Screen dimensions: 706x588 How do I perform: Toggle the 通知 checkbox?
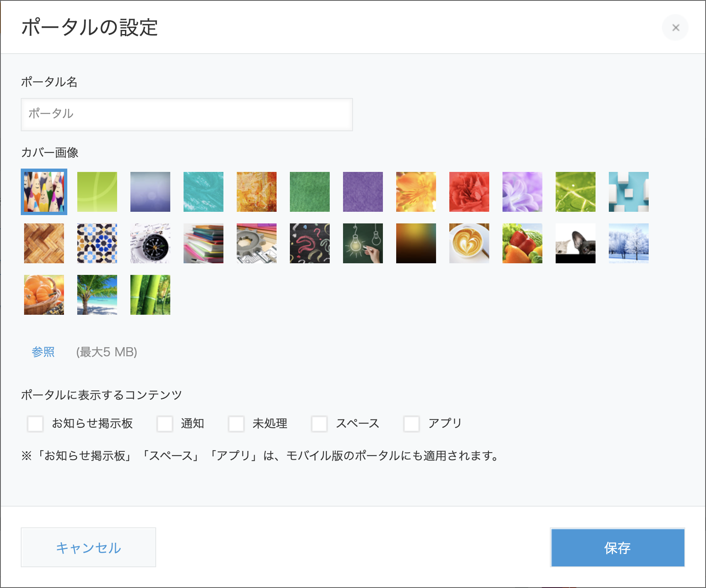tap(165, 424)
